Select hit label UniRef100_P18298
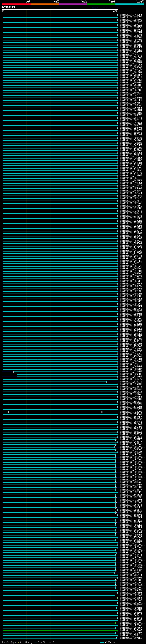This screenshot has width=146, height=644. tap(131, 512)
